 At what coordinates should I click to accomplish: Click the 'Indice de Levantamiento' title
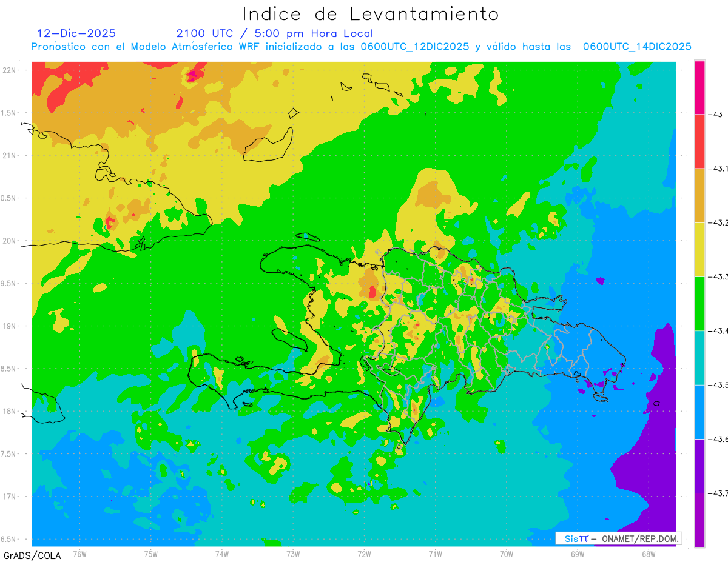coord(371,14)
